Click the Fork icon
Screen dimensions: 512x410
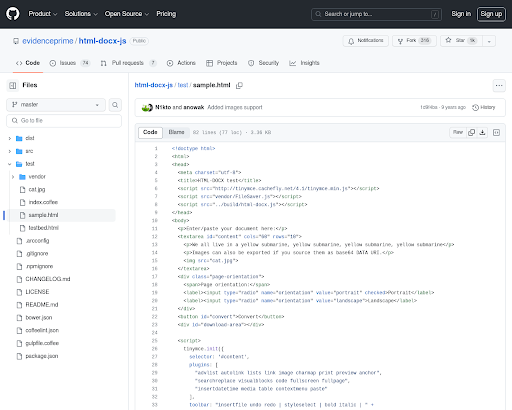click(x=400, y=41)
